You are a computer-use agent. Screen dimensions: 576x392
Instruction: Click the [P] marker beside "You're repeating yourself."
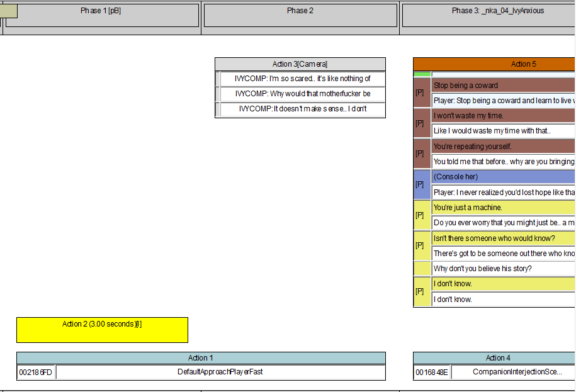coord(422,154)
